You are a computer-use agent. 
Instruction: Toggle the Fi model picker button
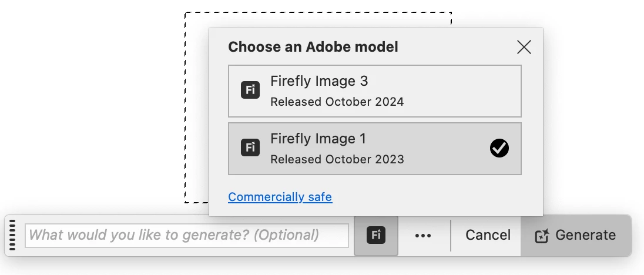tap(376, 236)
